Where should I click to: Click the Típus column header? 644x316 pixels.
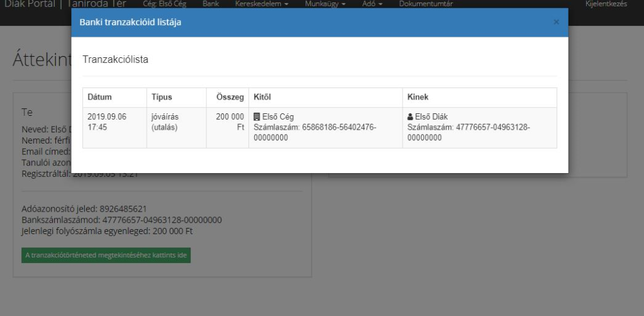(162, 98)
